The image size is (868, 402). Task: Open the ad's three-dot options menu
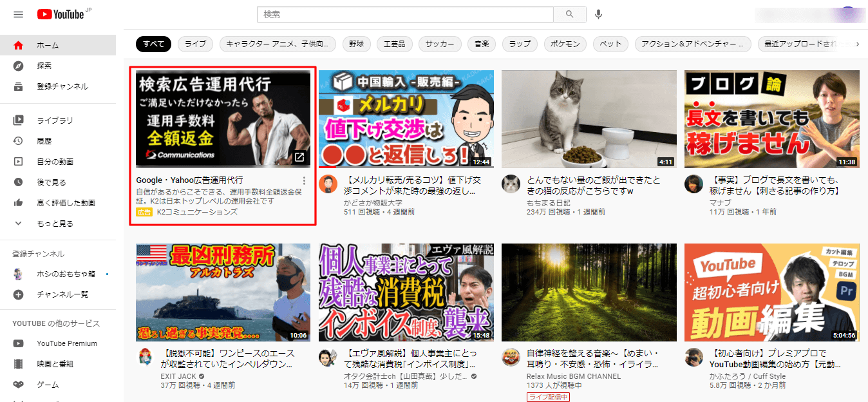coord(305,181)
